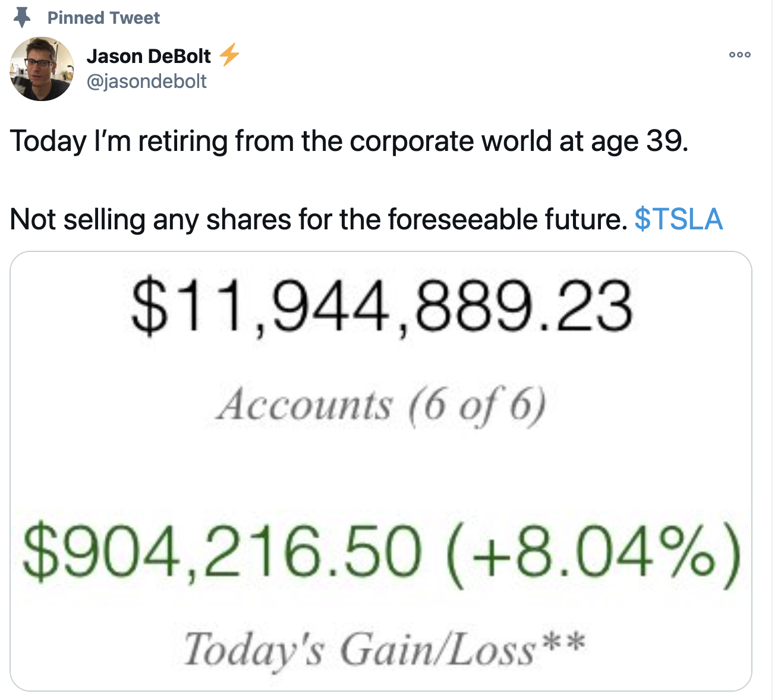Click the words 'foreseeable future' in the tweet

click(x=507, y=219)
